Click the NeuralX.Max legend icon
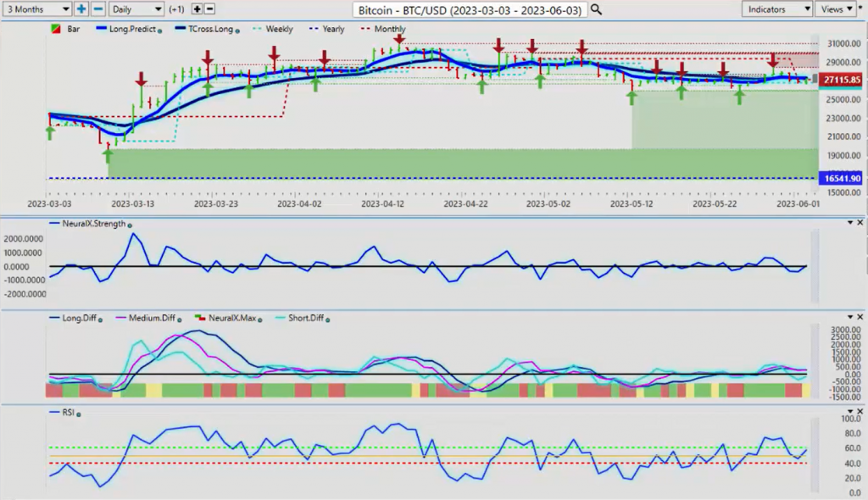 pos(200,318)
